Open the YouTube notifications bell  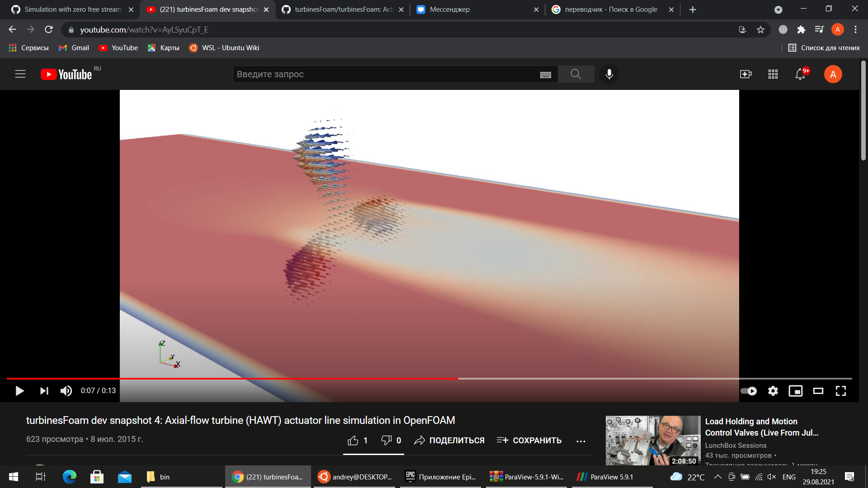[x=800, y=74]
